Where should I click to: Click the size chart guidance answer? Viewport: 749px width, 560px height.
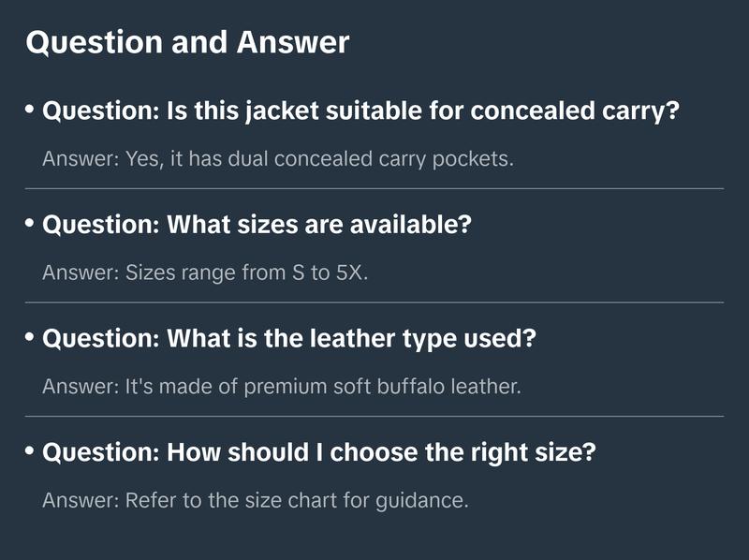(255, 500)
